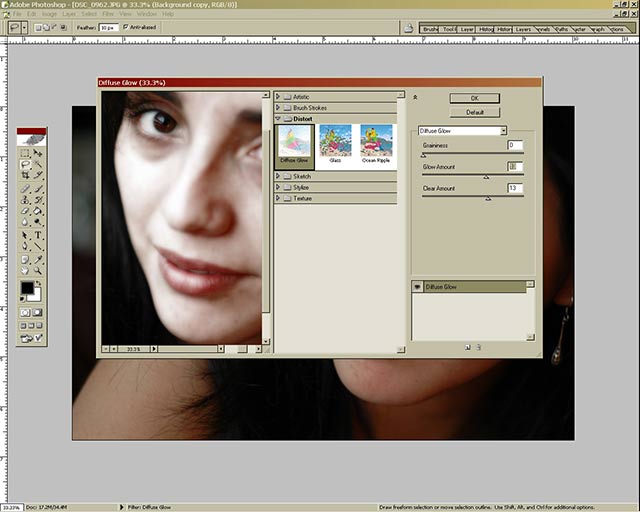Open the File menu
The height and width of the screenshot is (512, 640).
(x=17, y=14)
